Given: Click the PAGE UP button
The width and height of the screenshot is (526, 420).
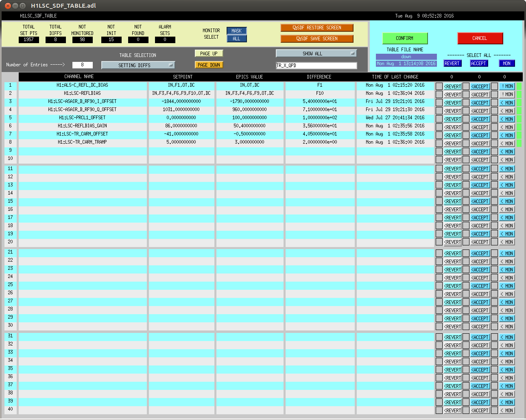Looking at the screenshot, I should pos(209,54).
